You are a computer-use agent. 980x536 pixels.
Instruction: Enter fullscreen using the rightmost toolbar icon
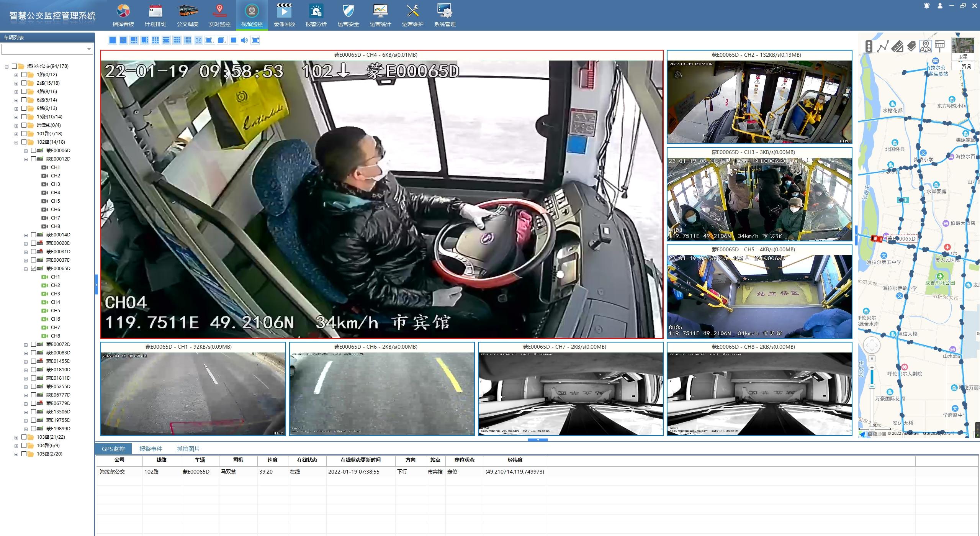pyautogui.click(x=255, y=40)
